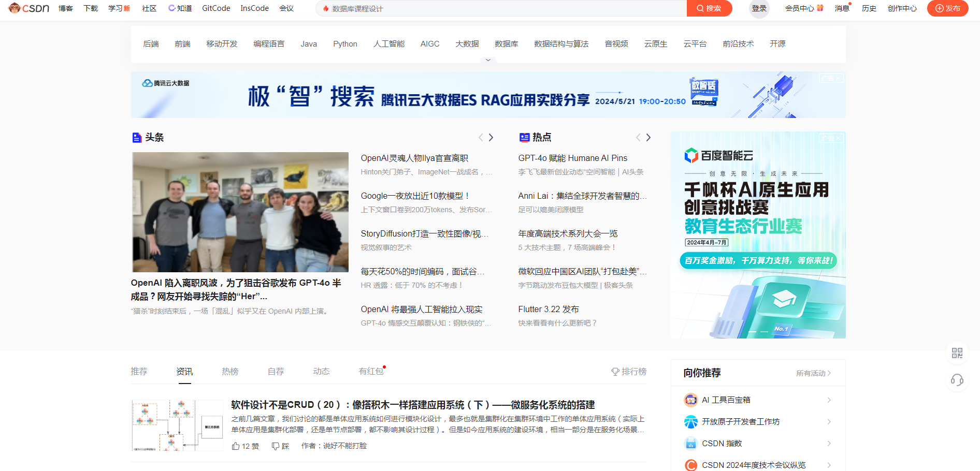Open CSDN 指数 recommendation
The width and height of the screenshot is (980, 471).
point(758,443)
